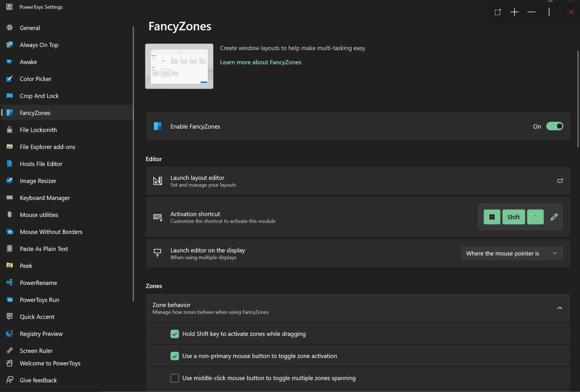Screen dimensions: 580x392
Task: Click the pencil icon to edit activation shortcut
Action: [554, 217]
